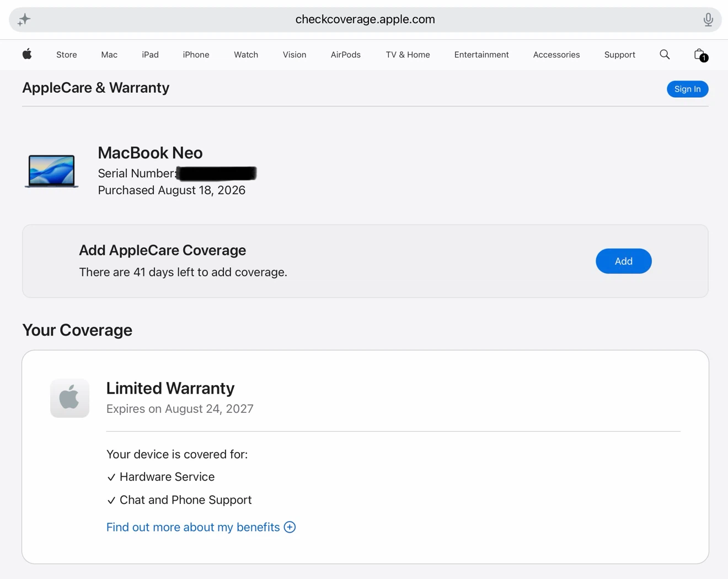The image size is (728, 579).
Task: Click Your device is covered for text
Action: point(177,454)
